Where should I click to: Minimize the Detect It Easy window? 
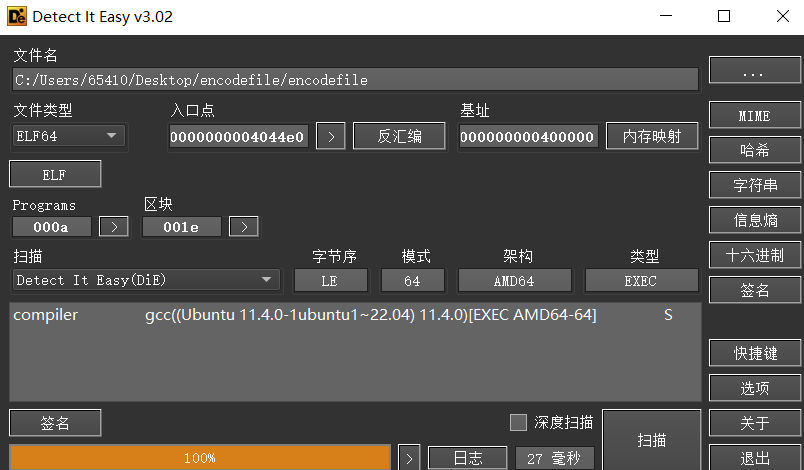(x=666, y=16)
